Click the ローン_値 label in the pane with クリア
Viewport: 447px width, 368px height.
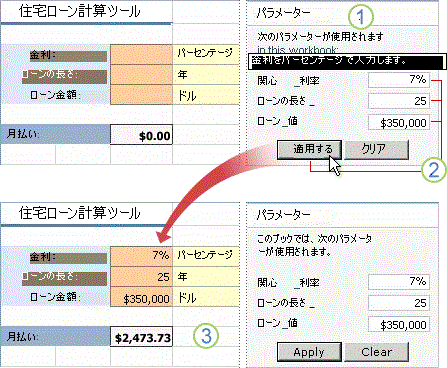pos(277,121)
